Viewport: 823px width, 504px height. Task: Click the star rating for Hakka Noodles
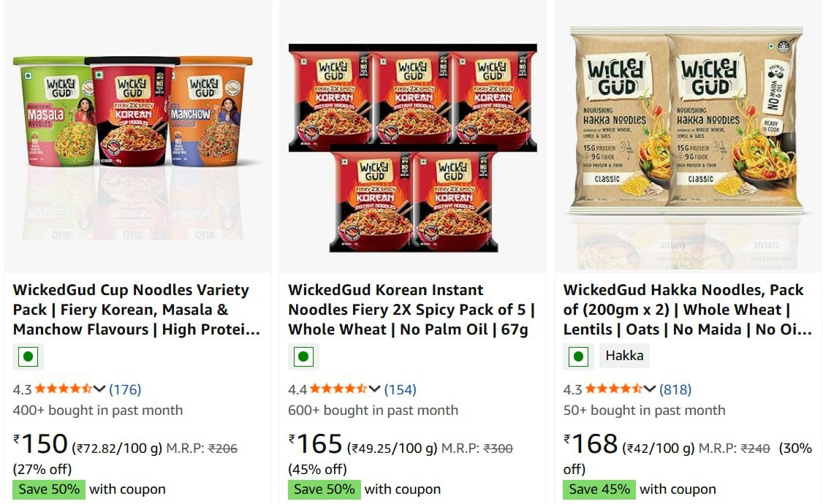pyautogui.click(x=612, y=389)
